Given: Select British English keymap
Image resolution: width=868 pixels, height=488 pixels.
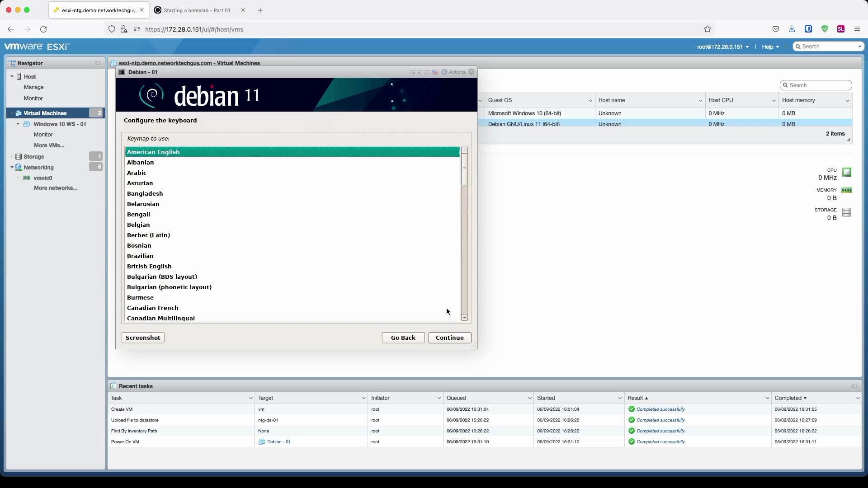Looking at the screenshot, I should click(x=149, y=267).
